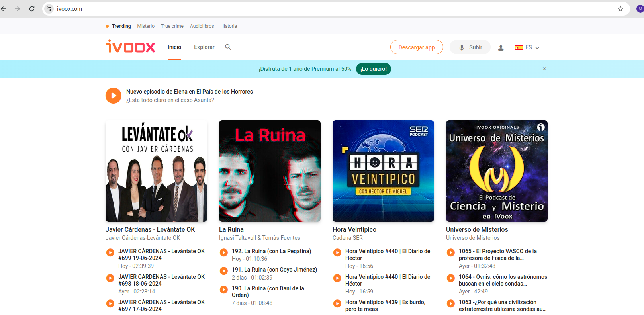Play episode 192 La Ruina con La Pegatina
This screenshot has width=644, height=315.
(224, 252)
